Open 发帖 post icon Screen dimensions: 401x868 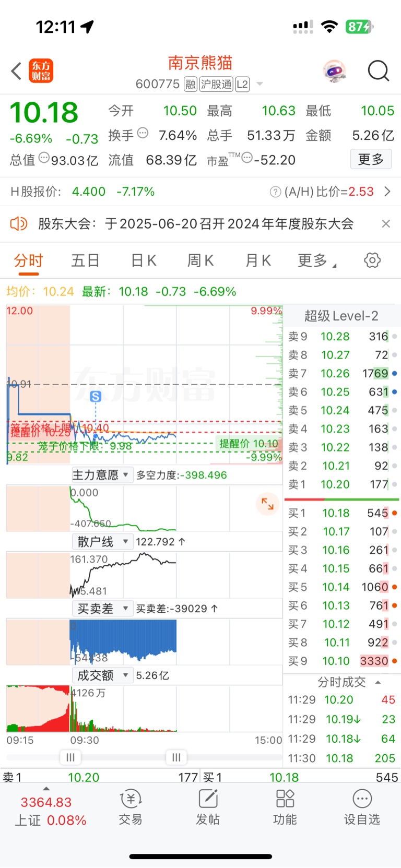(208, 806)
